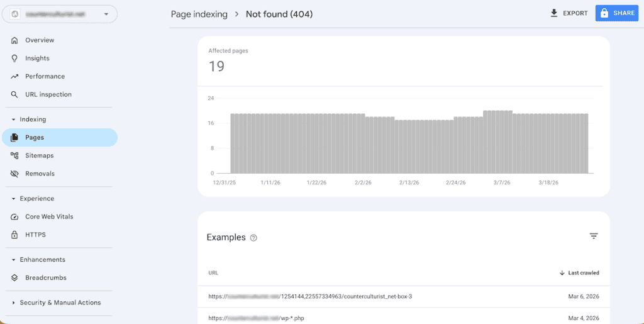This screenshot has height=324, width=644.
Task: Click the 12/31/25 chart axis label
Action: (225, 182)
